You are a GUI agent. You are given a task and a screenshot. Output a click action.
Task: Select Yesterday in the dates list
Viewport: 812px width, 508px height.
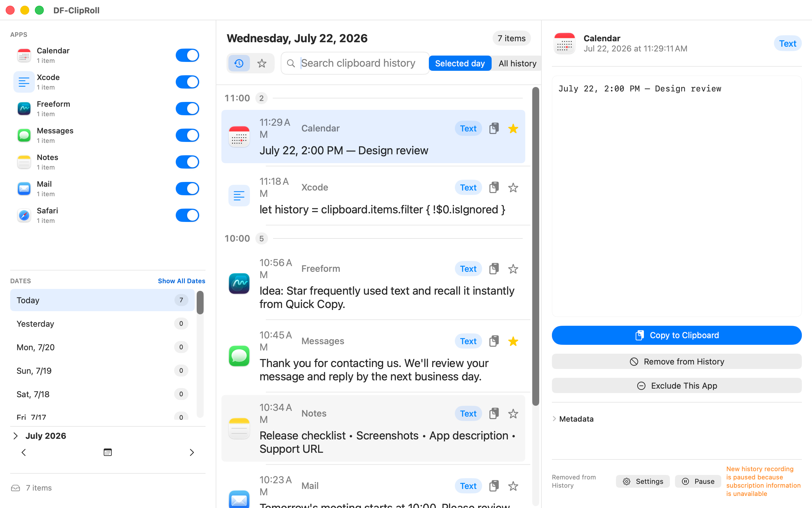pyautogui.click(x=102, y=324)
